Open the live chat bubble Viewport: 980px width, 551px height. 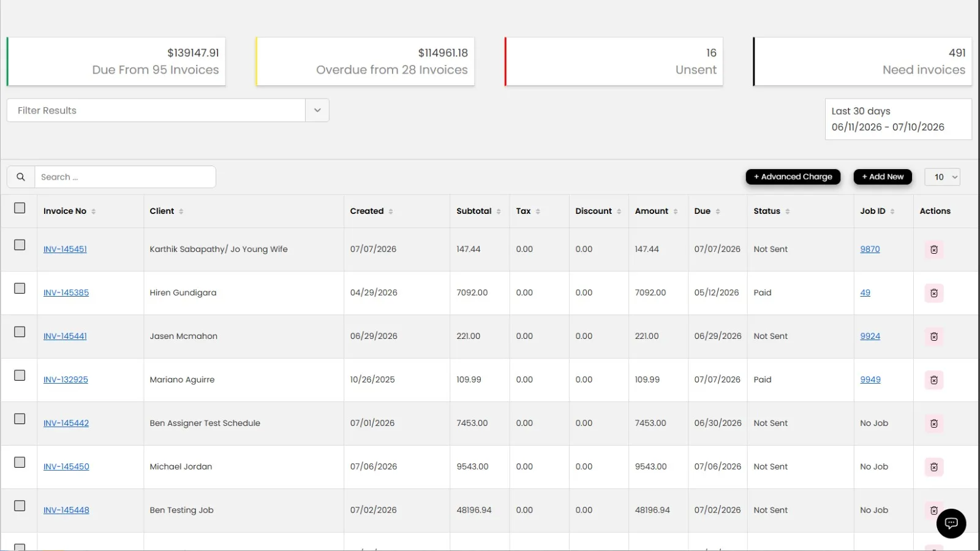pyautogui.click(x=951, y=523)
